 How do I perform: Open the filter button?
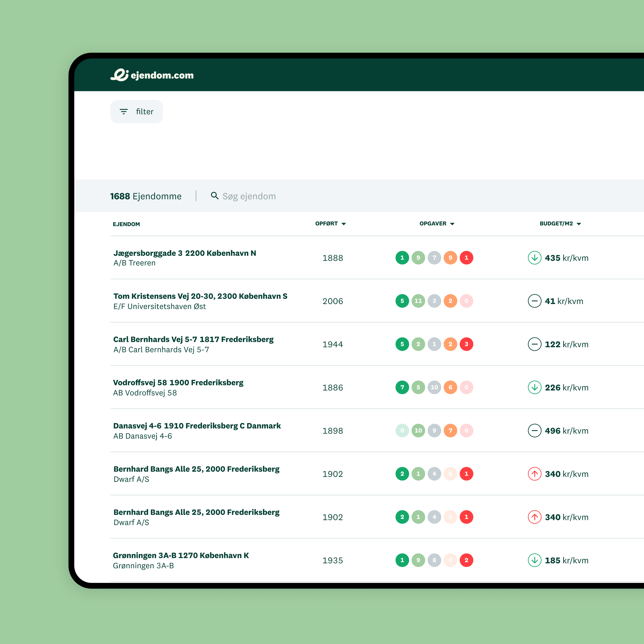pos(137,112)
